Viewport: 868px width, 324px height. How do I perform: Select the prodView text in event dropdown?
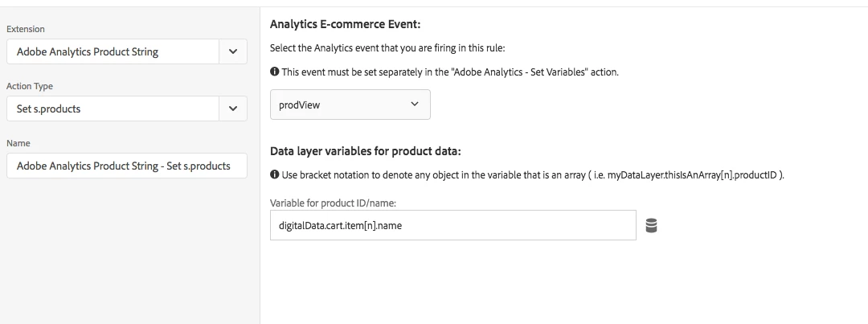[300, 105]
